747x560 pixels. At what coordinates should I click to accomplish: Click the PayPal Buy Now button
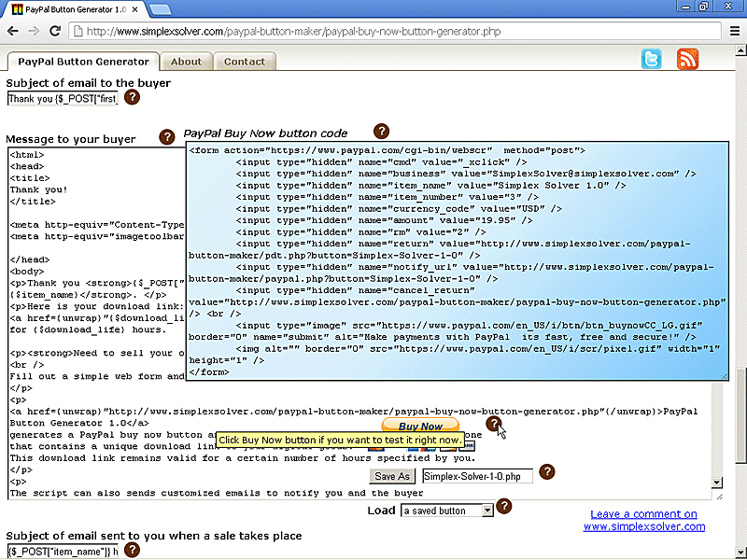coord(420,426)
